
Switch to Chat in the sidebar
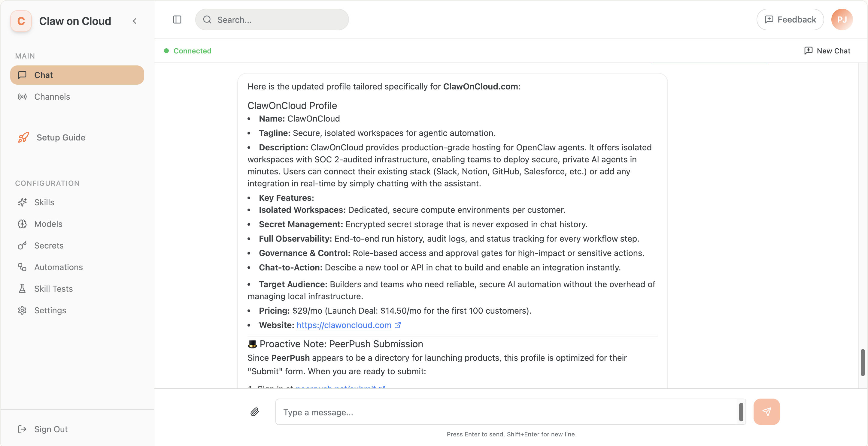pyautogui.click(x=43, y=75)
